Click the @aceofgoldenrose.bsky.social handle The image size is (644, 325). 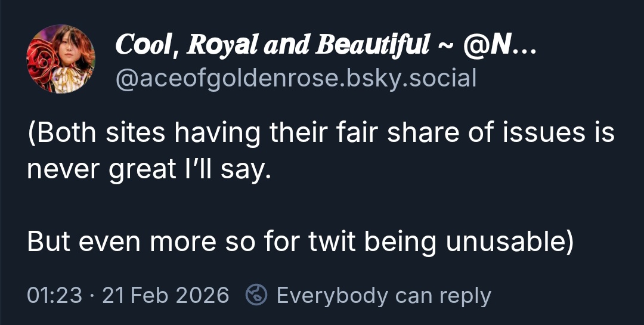click(x=296, y=78)
